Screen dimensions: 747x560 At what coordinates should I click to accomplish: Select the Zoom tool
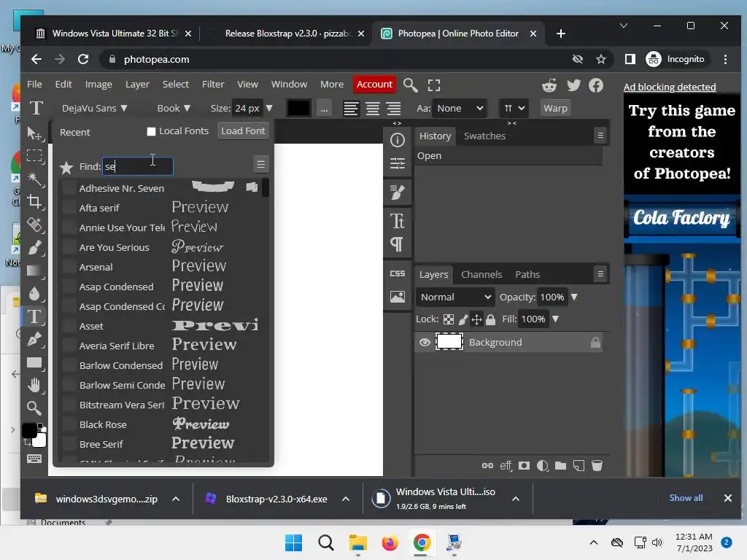34,408
